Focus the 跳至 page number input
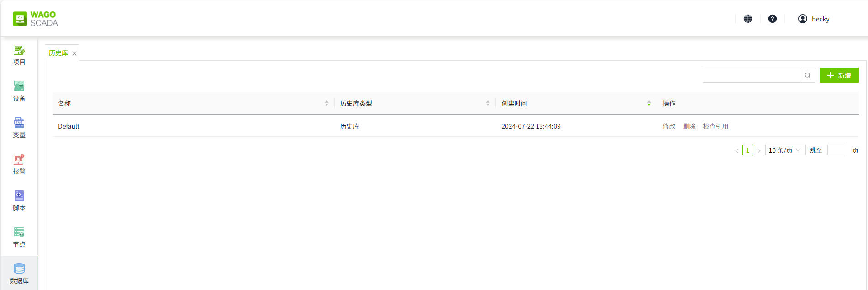The height and width of the screenshot is (290, 868). [837, 150]
